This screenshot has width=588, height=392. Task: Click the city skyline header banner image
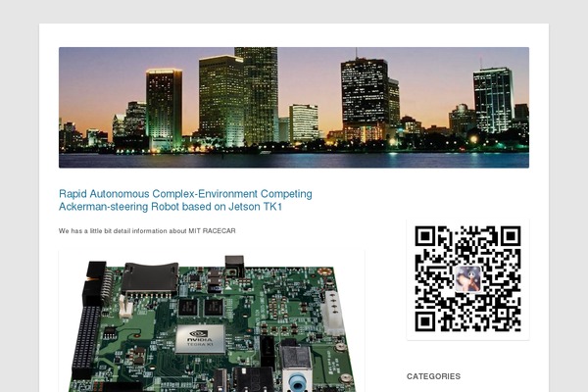294,107
